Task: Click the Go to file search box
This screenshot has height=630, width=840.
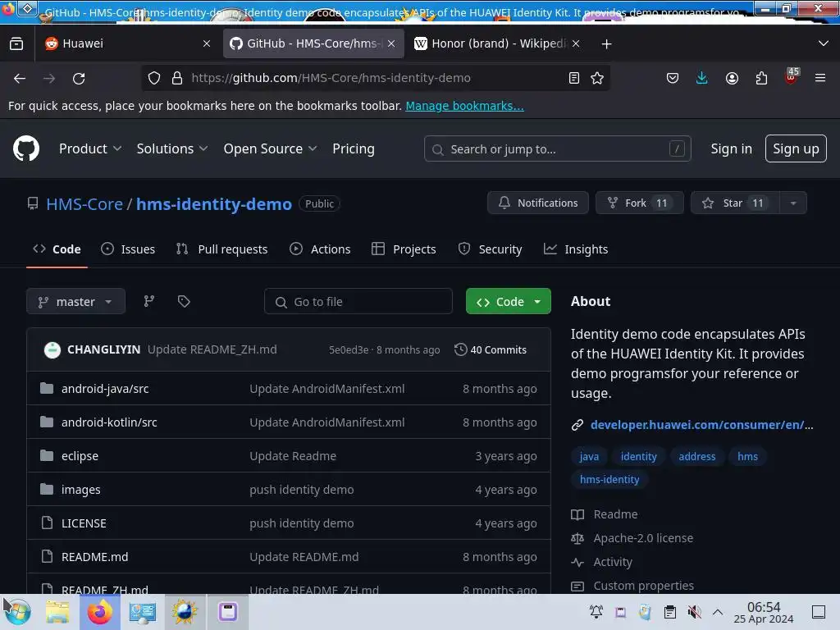Action: [358, 302]
